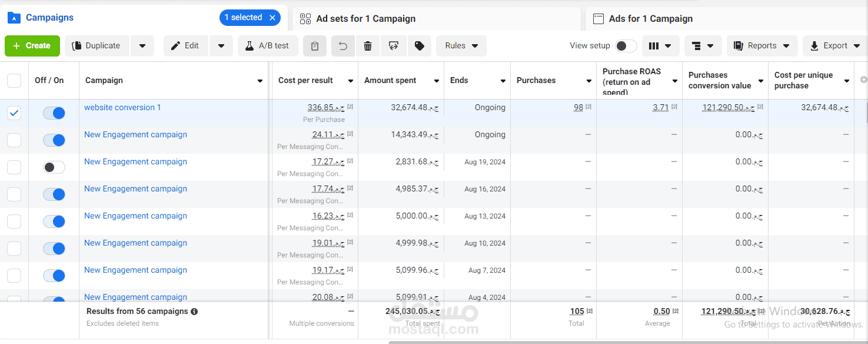This screenshot has height=344, width=868.
Task: Switch to the Campaigns tab
Action: click(x=49, y=18)
